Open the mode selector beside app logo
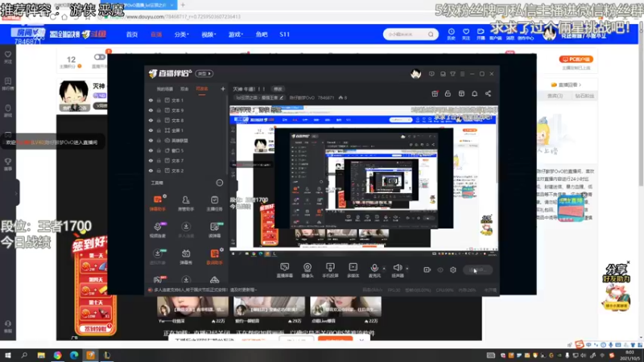Image resolution: width=644 pixels, height=362 pixels. [x=204, y=73]
